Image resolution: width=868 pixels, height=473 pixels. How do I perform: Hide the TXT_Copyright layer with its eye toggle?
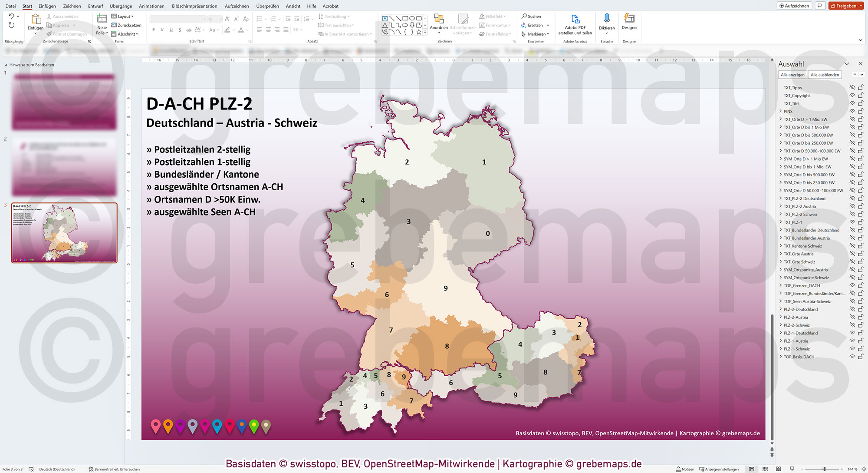[852, 96]
